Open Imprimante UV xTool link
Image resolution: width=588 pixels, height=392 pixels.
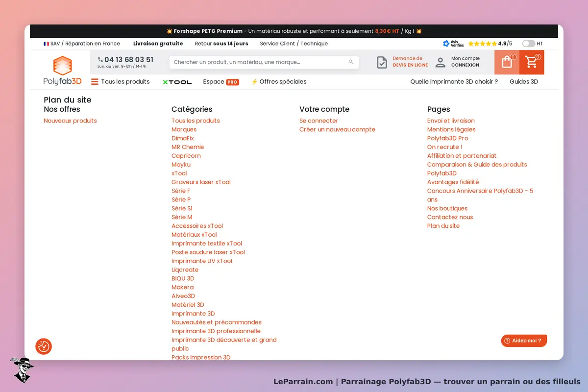(x=202, y=261)
